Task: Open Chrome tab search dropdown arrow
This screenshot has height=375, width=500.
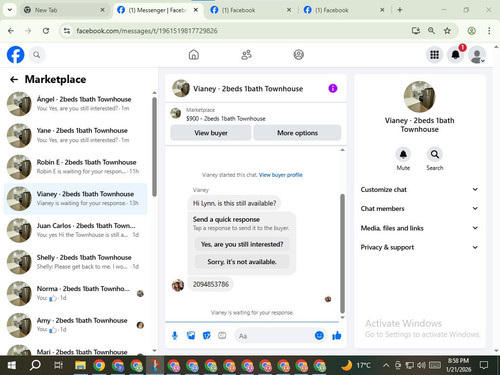Action: click(x=10, y=10)
